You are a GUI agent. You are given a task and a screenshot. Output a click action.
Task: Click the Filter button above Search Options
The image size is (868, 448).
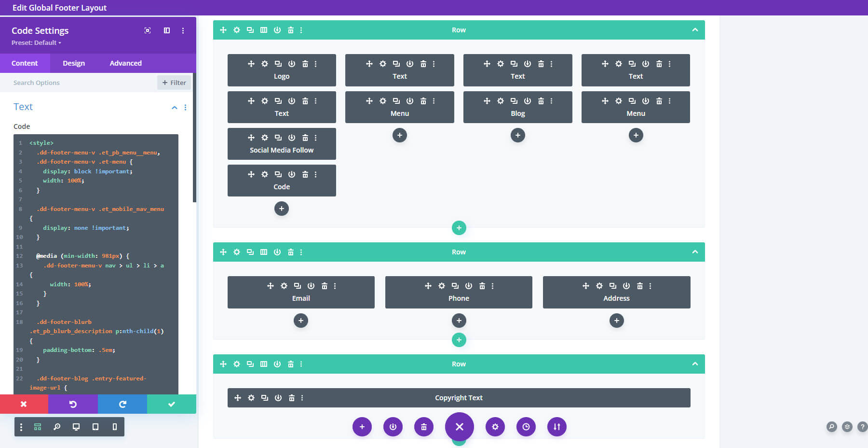coord(174,82)
